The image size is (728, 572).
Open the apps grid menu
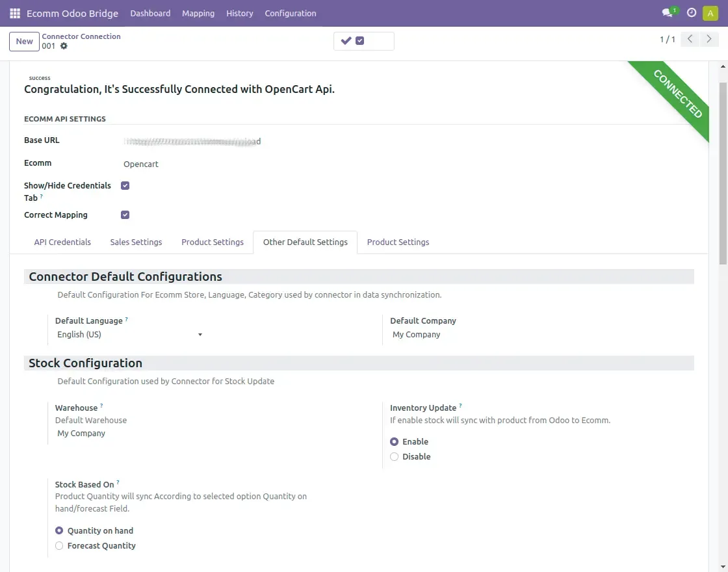(x=15, y=13)
